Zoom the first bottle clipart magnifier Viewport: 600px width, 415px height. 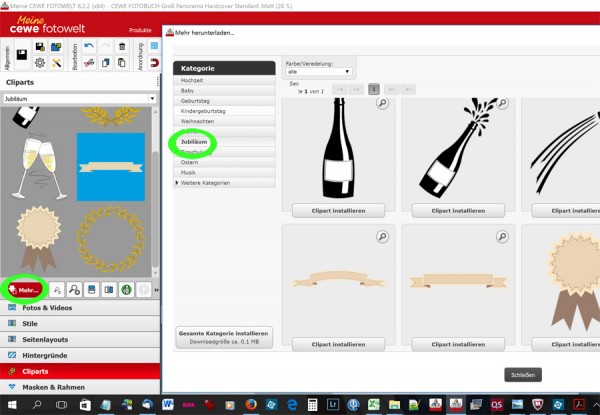(x=382, y=103)
